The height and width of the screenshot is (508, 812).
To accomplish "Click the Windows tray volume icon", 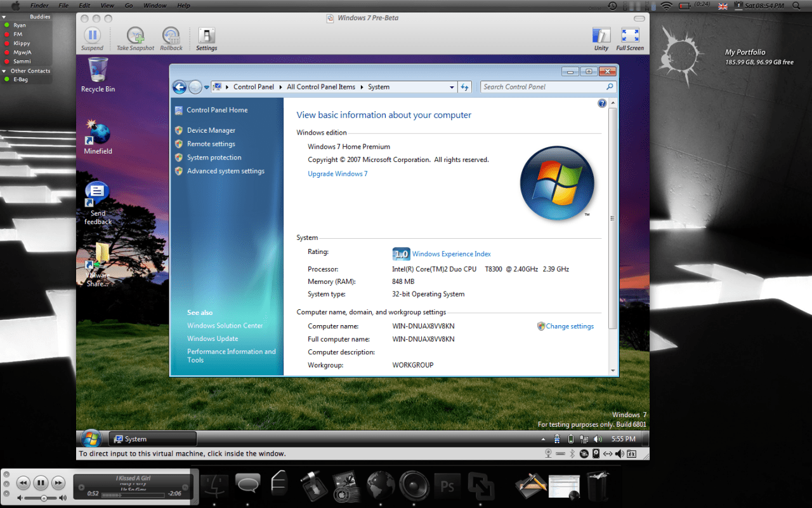I will pyautogui.click(x=596, y=439).
